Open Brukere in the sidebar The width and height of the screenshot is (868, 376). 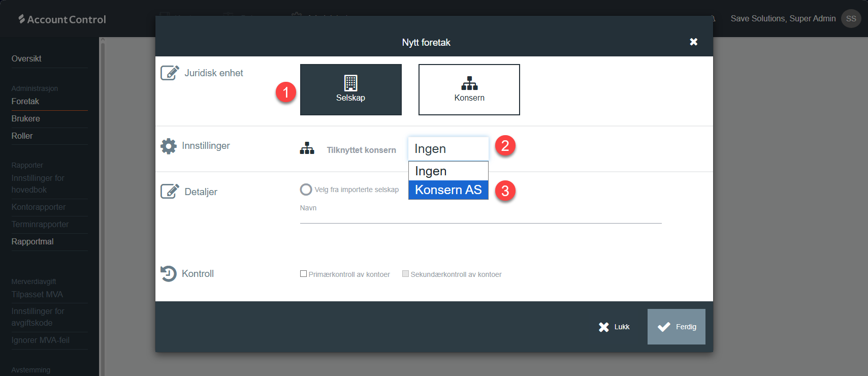26,119
